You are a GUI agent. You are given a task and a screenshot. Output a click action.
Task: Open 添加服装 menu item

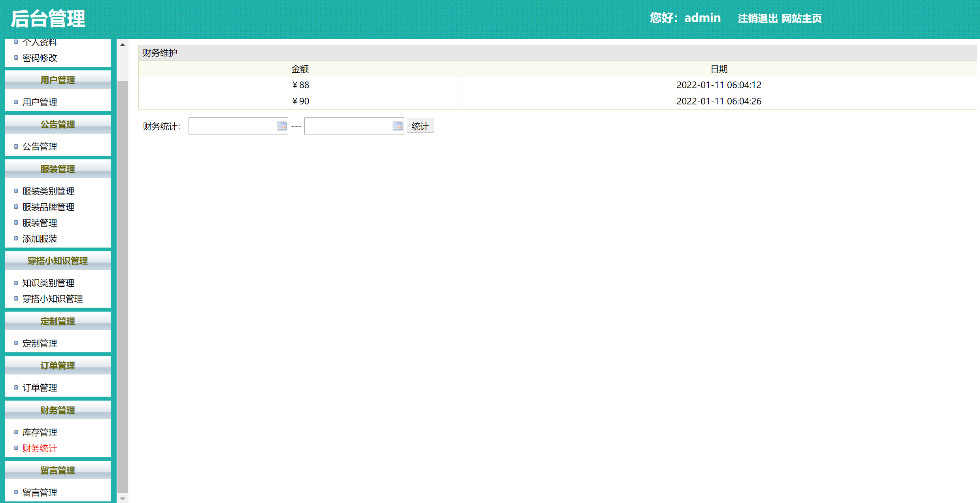pyautogui.click(x=40, y=238)
